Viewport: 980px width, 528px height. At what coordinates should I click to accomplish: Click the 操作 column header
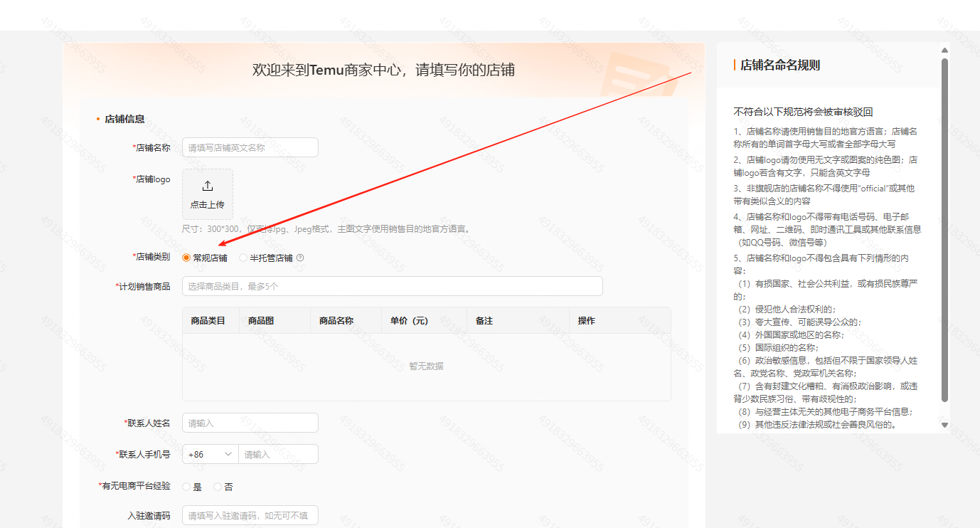point(587,321)
